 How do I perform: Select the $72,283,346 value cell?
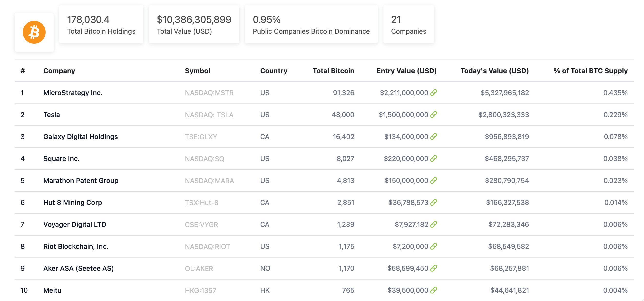[x=508, y=224]
